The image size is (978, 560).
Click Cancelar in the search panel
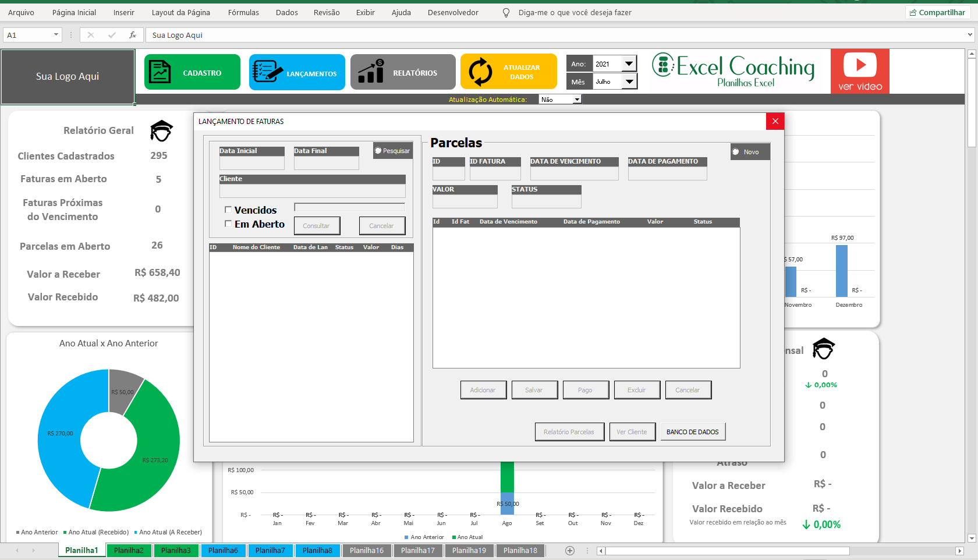click(382, 226)
